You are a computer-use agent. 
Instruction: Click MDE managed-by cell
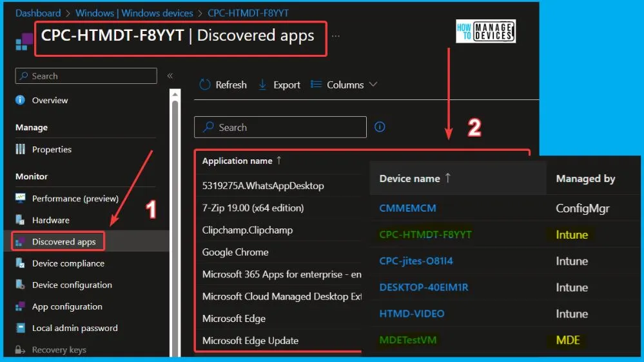567,340
